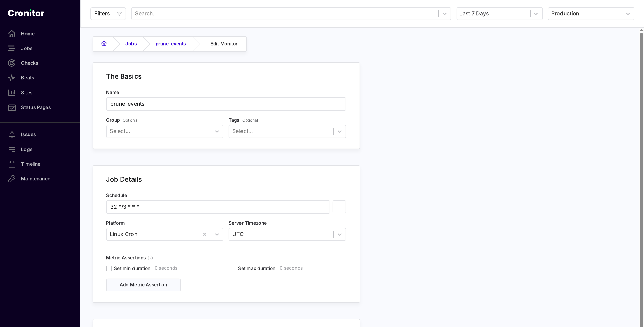644x327 pixels.
Task: Go to Jobs in the sidebar menu
Action: tap(27, 48)
